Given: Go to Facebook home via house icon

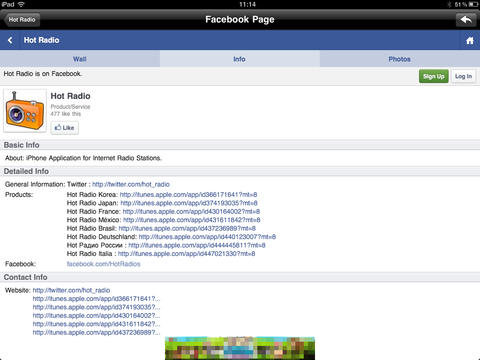Looking at the screenshot, I should pyautogui.click(x=470, y=41).
